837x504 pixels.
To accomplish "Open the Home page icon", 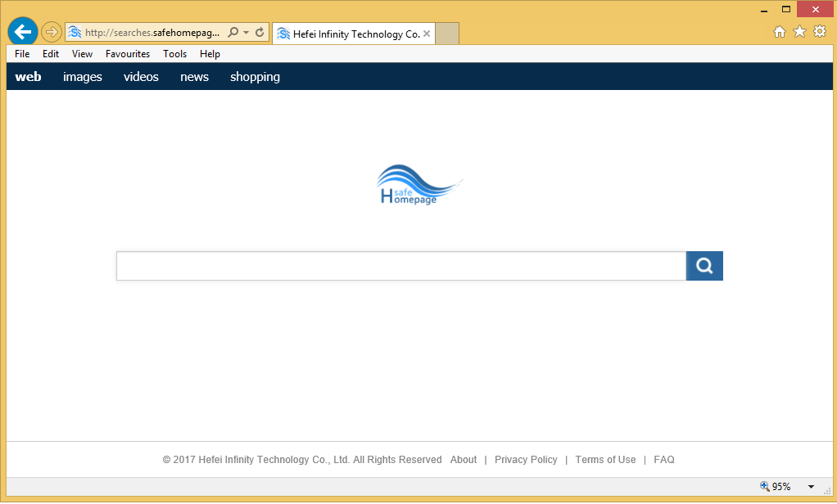I will tap(780, 32).
